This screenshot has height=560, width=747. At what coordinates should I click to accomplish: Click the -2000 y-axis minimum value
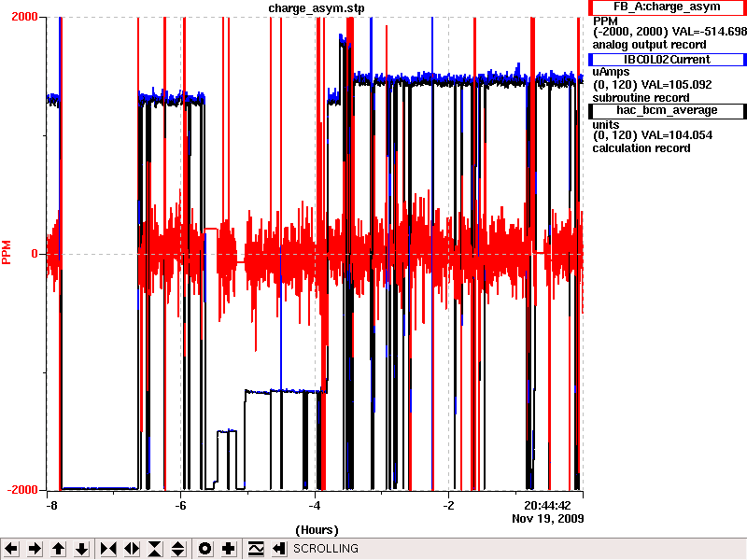(22, 491)
